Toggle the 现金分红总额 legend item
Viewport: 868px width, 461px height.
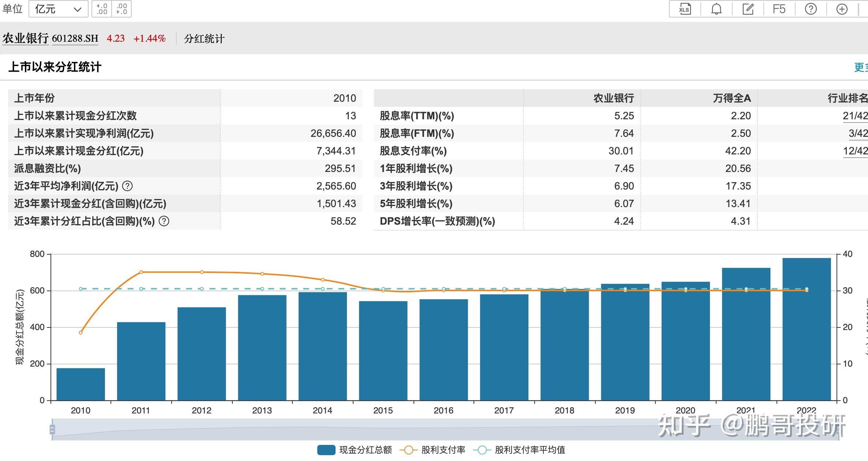pyautogui.click(x=354, y=450)
